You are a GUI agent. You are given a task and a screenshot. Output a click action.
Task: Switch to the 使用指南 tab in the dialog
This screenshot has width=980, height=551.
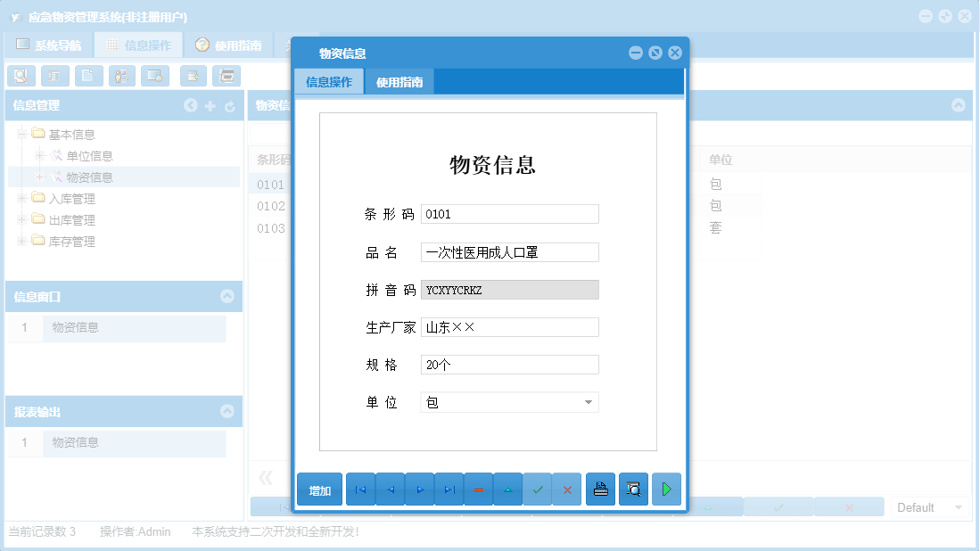(399, 80)
